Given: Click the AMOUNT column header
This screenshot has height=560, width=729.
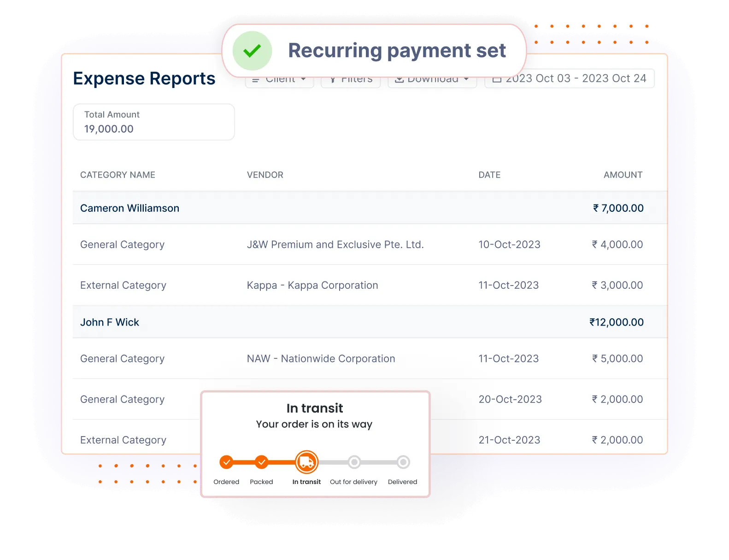Looking at the screenshot, I should (x=623, y=175).
